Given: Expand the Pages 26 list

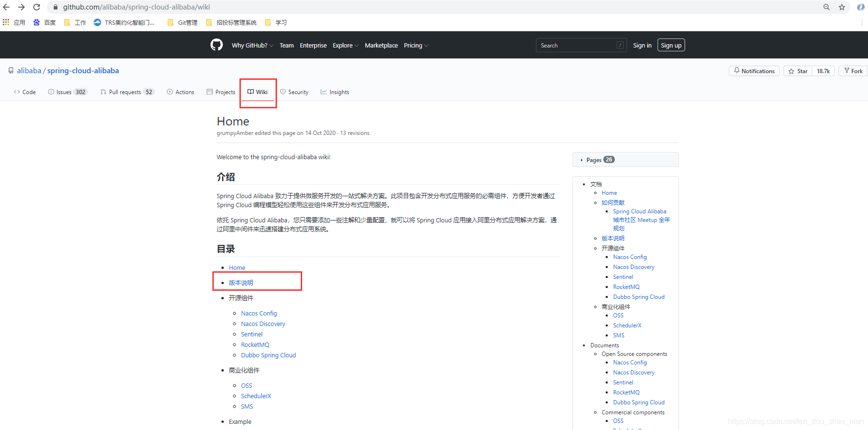Looking at the screenshot, I should (x=626, y=160).
